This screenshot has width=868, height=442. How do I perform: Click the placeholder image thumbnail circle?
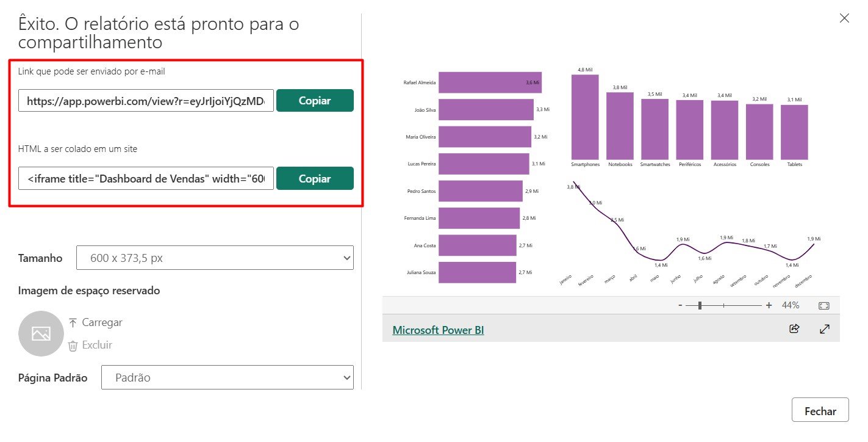click(41, 333)
